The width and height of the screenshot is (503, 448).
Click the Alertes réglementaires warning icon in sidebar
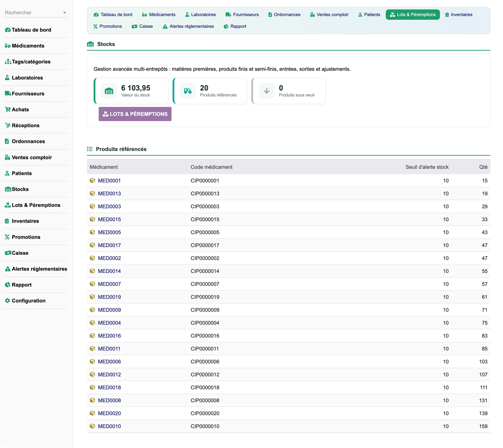tap(8, 269)
